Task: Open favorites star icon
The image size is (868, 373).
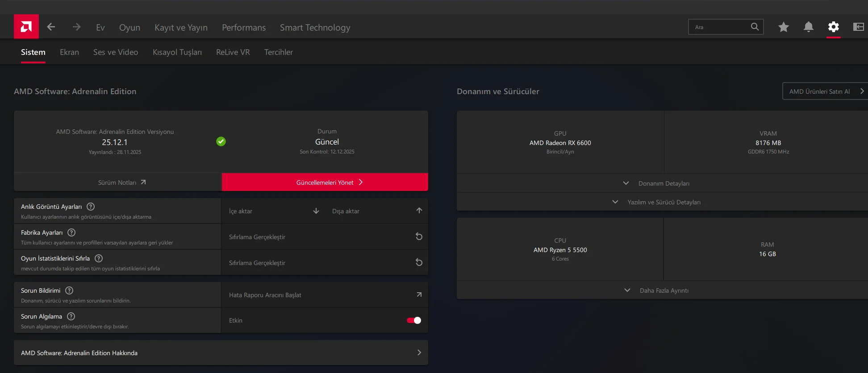Action: [784, 27]
